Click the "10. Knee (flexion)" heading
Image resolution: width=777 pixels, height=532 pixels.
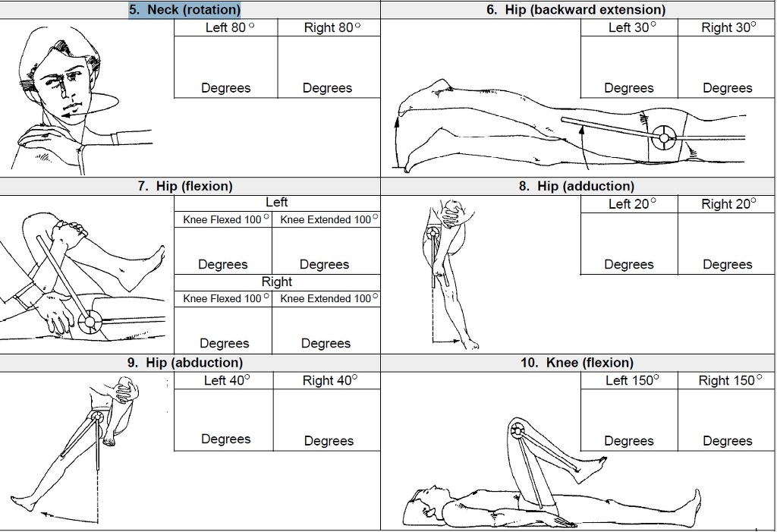tap(578, 363)
